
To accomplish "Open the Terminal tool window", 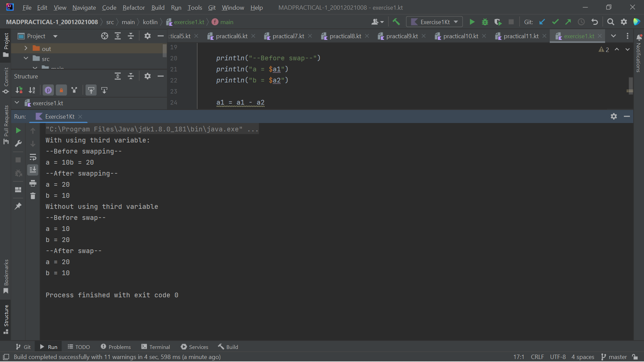I will click(x=156, y=347).
